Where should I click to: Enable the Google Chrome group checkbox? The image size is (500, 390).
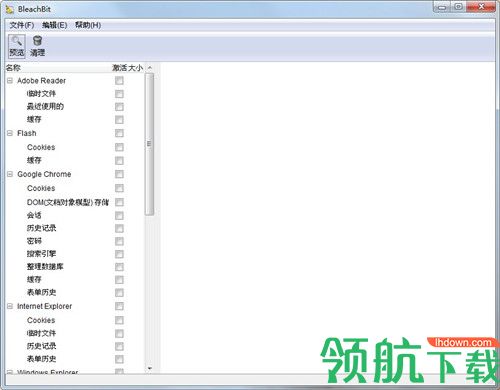click(x=119, y=174)
